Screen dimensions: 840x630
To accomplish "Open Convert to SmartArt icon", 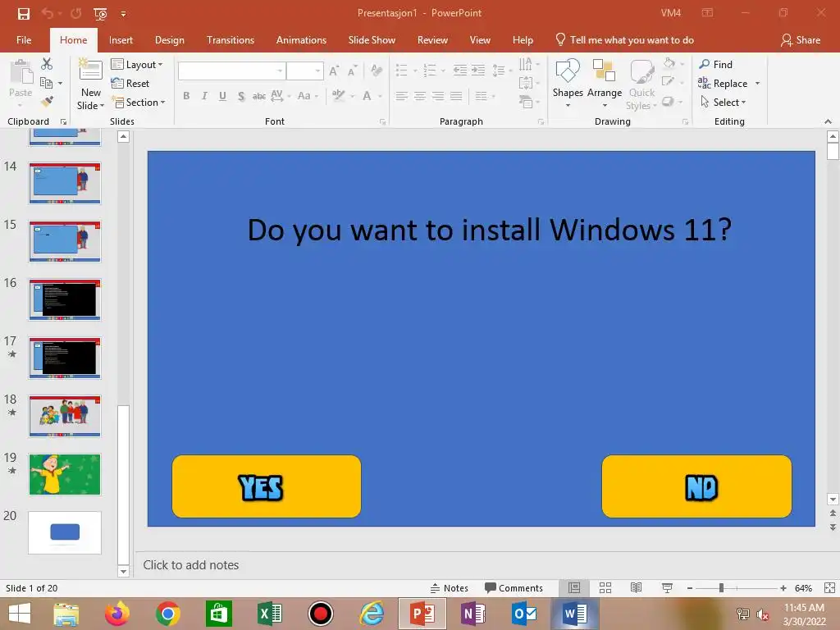I will click(526, 101).
